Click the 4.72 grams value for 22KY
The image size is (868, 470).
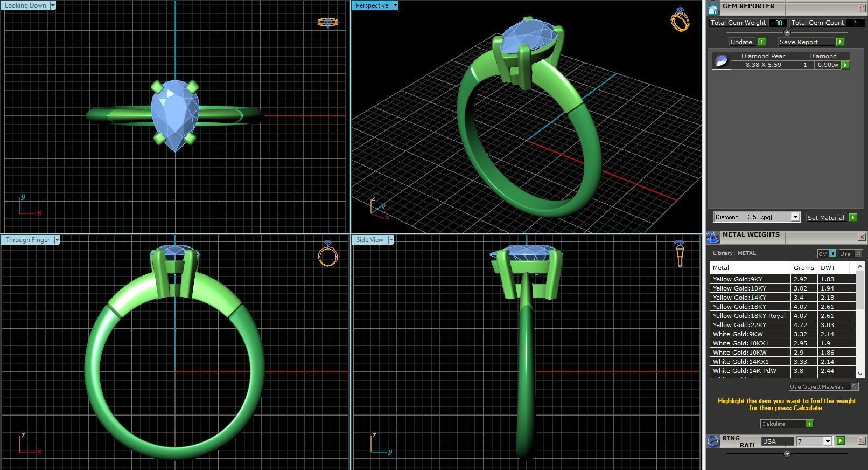click(x=804, y=325)
